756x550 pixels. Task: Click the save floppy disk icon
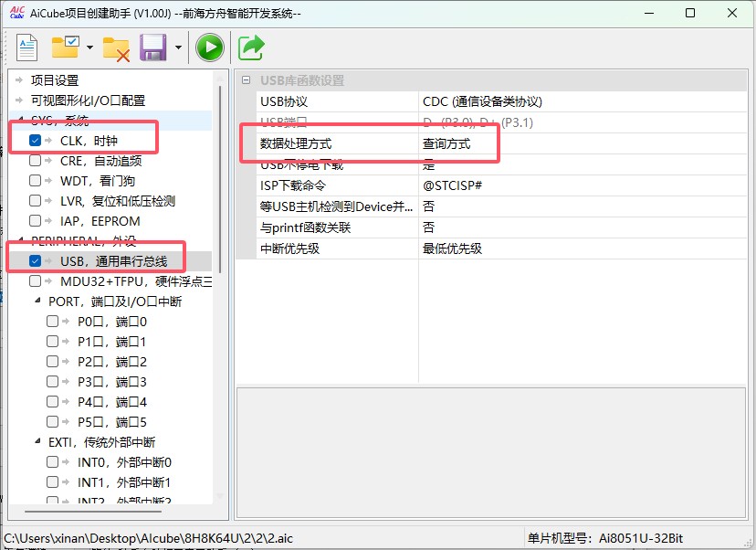(153, 48)
